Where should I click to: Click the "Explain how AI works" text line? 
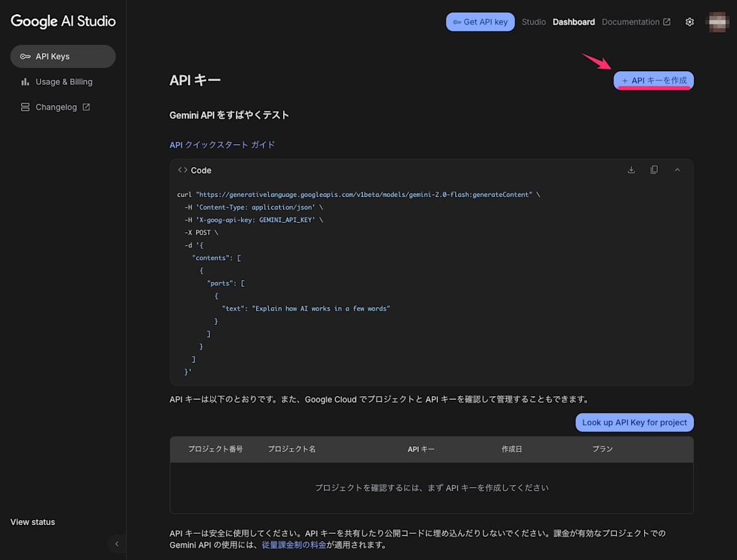(x=306, y=309)
